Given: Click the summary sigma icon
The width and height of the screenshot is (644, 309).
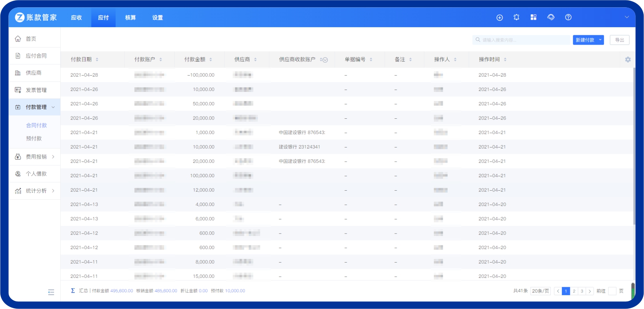Looking at the screenshot, I should click(73, 290).
